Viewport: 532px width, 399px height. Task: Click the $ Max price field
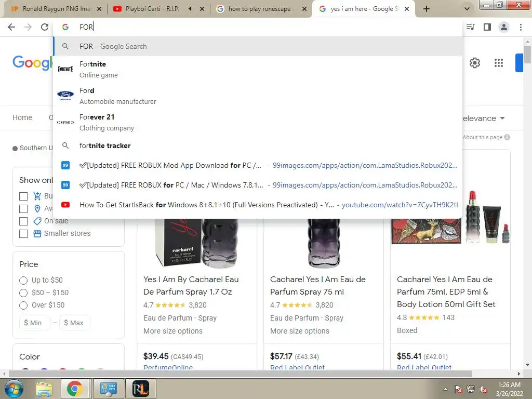click(75, 323)
